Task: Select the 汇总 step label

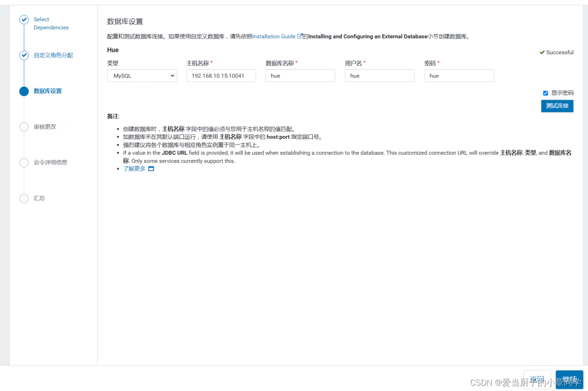Action: pos(39,198)
